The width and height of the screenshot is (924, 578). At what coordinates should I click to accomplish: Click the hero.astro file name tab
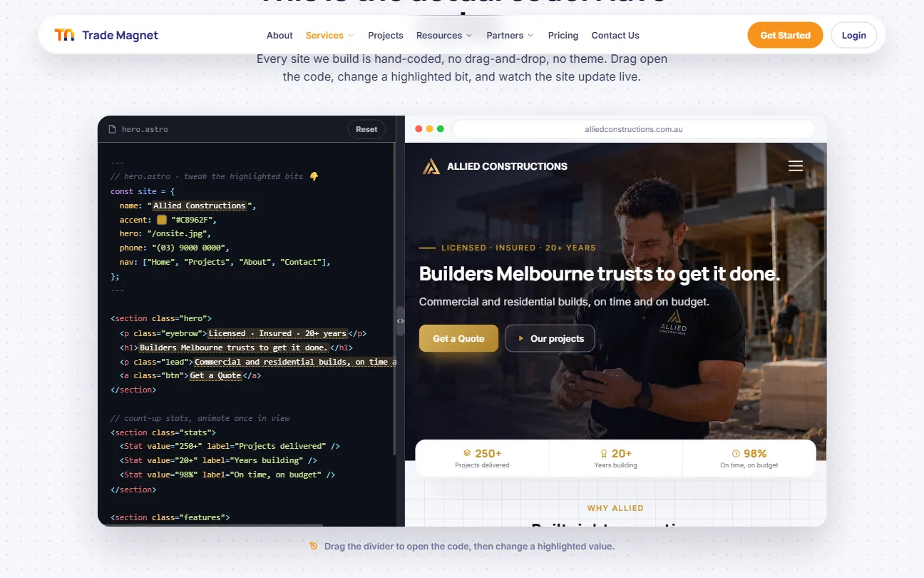click(x=145, y=129)
